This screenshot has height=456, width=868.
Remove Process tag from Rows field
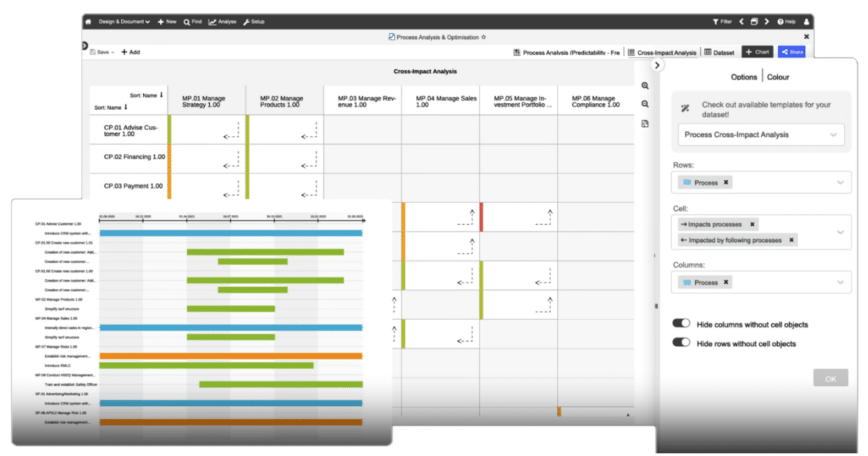726,183
